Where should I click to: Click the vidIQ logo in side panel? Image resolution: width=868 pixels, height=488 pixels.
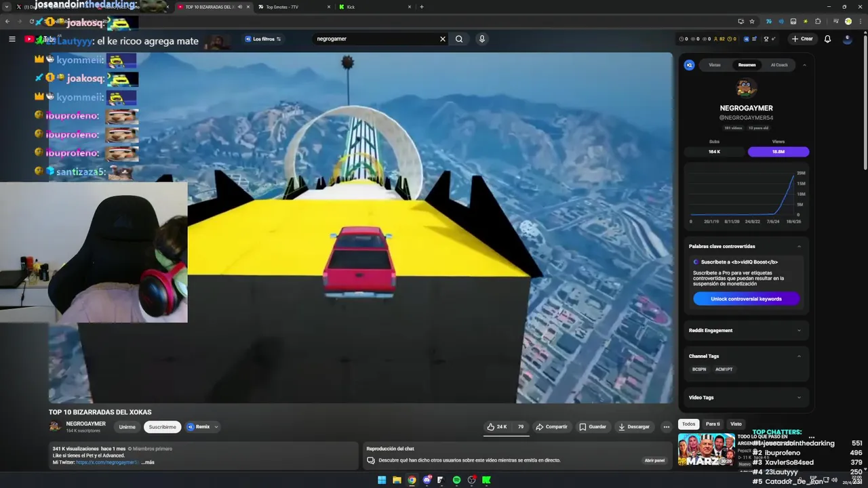point(689,65)
